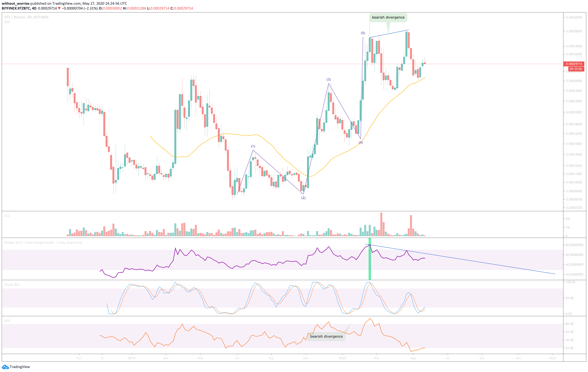Click the Elliott wave (5) label

363,33
